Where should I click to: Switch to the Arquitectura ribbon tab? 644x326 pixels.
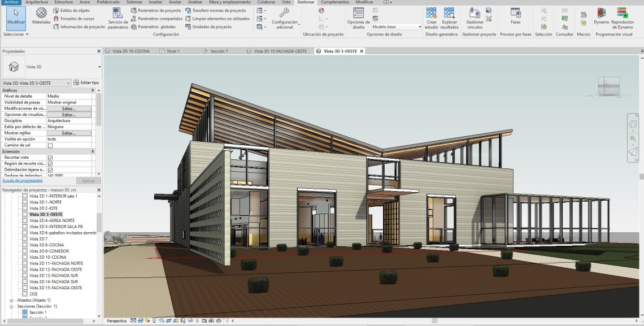(37, 2)
